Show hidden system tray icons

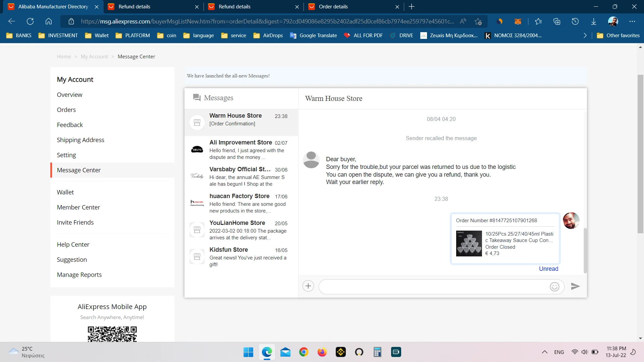click(544, 352)
